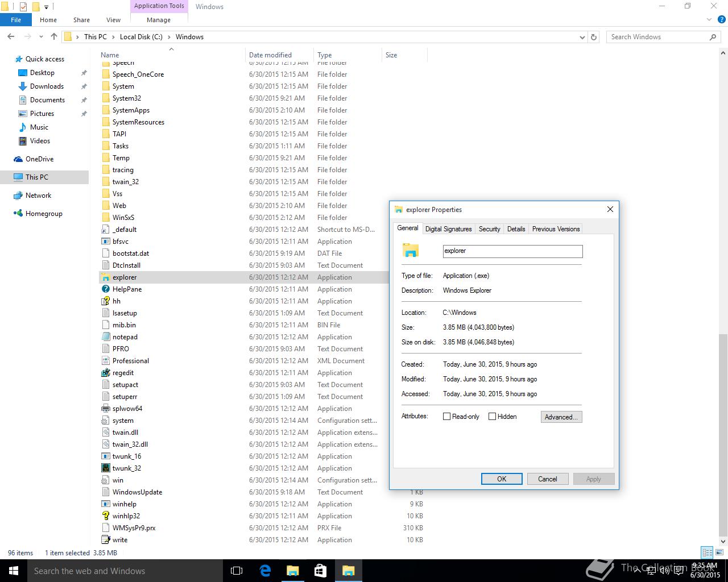This screenshot has height=582, width=728.
Task: Click the Downloads icon in Quick access
Action: [23, 86]
